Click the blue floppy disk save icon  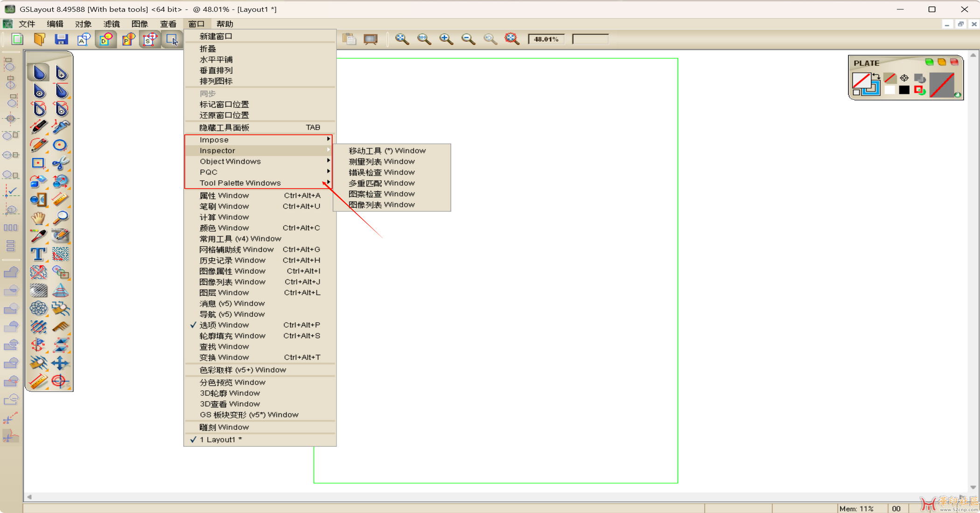click(61, 40)
